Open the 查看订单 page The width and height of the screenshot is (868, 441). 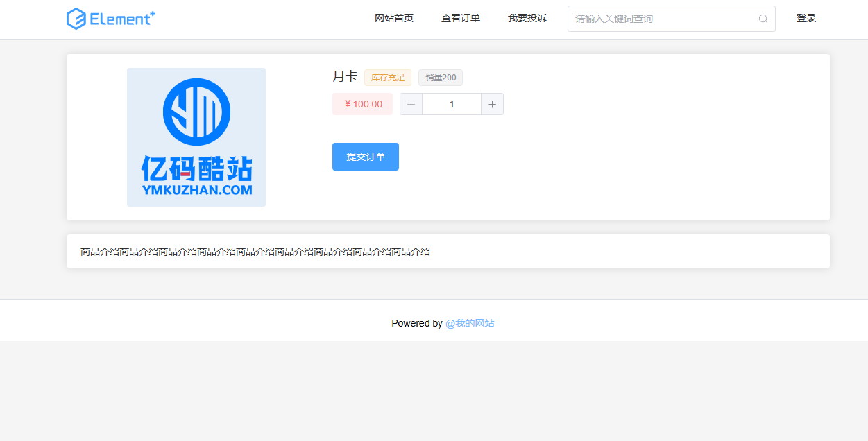460,19
